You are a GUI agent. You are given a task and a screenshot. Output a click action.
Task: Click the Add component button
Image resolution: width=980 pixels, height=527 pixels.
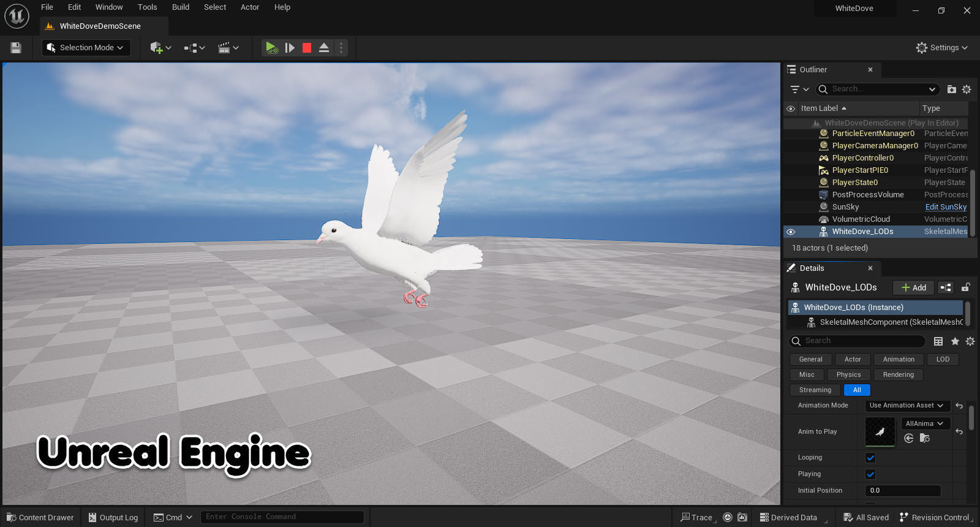pos(913,287)
